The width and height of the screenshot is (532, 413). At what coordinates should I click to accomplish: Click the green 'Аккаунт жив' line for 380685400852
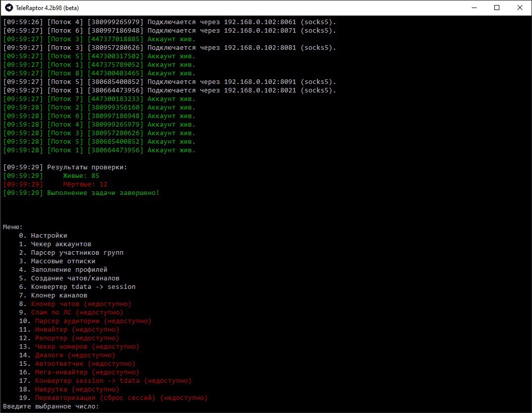[x=99, y=142]
